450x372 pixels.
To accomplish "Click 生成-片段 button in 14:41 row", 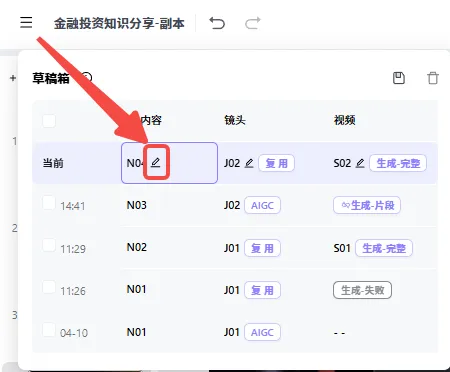I will [367, 205].
